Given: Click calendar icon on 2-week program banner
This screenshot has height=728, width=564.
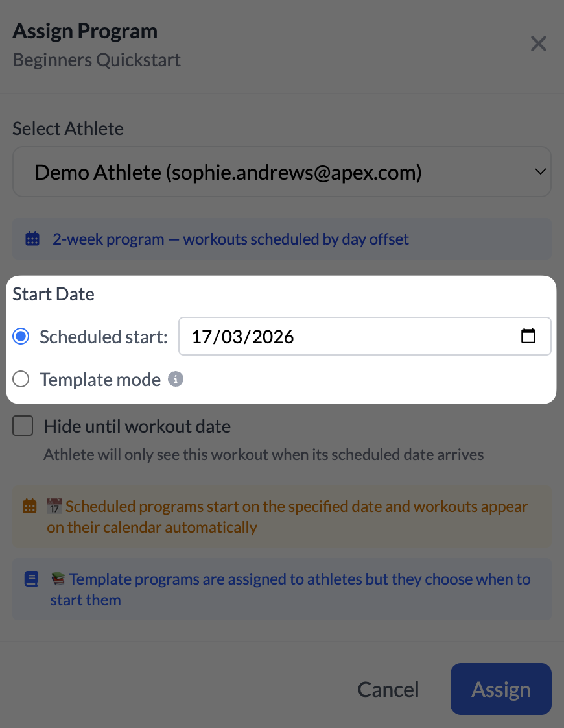Looking at the screenshot, I should 32,238.
